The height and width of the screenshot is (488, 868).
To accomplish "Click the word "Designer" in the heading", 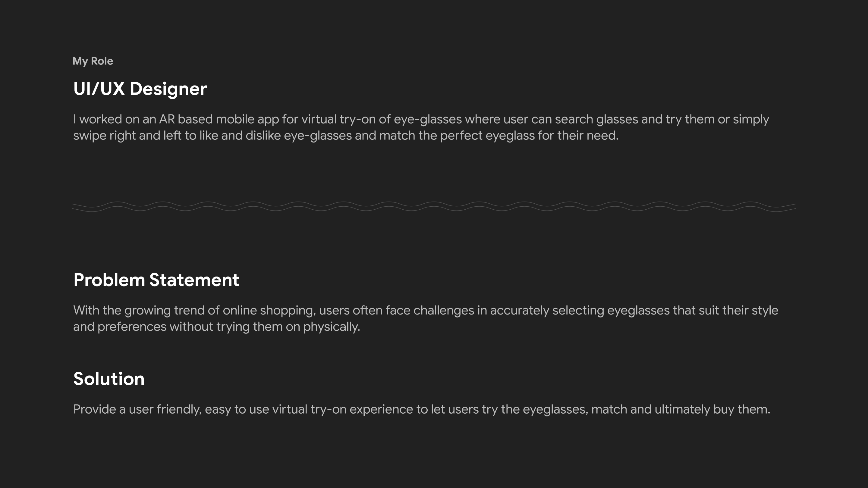I will click(168, 89).
